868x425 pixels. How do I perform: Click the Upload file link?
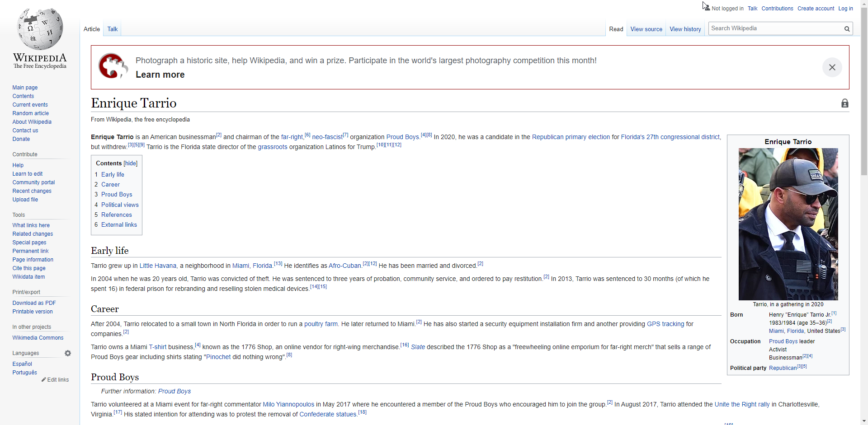coord(25,200)
